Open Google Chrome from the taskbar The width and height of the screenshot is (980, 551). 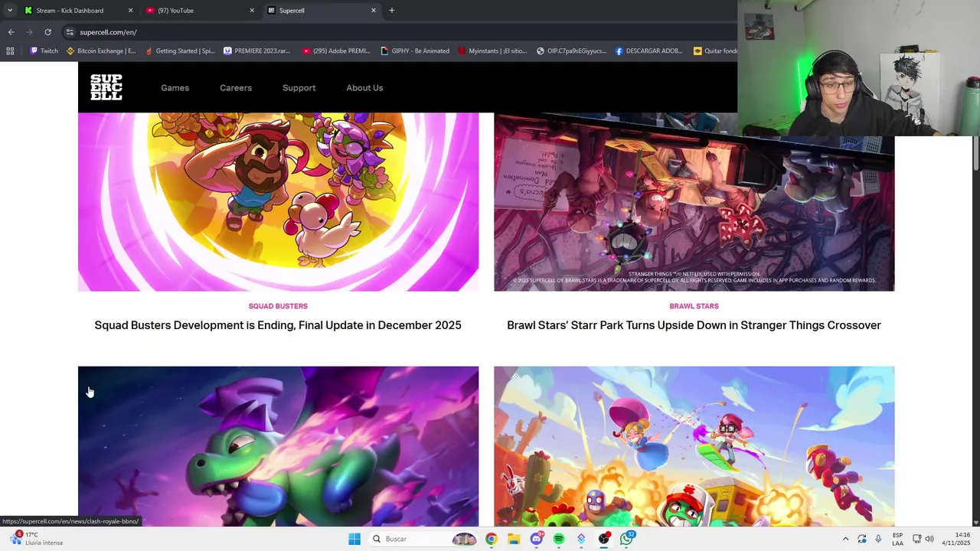point(491,539)
